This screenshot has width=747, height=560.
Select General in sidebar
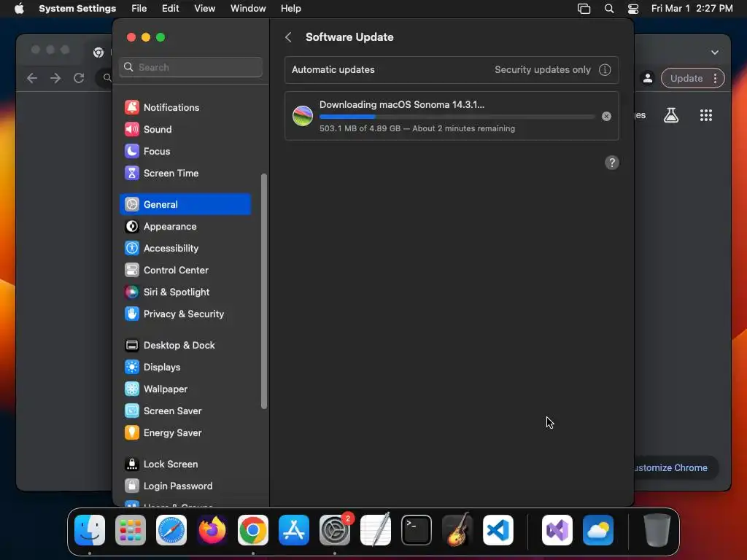point(185,204)
